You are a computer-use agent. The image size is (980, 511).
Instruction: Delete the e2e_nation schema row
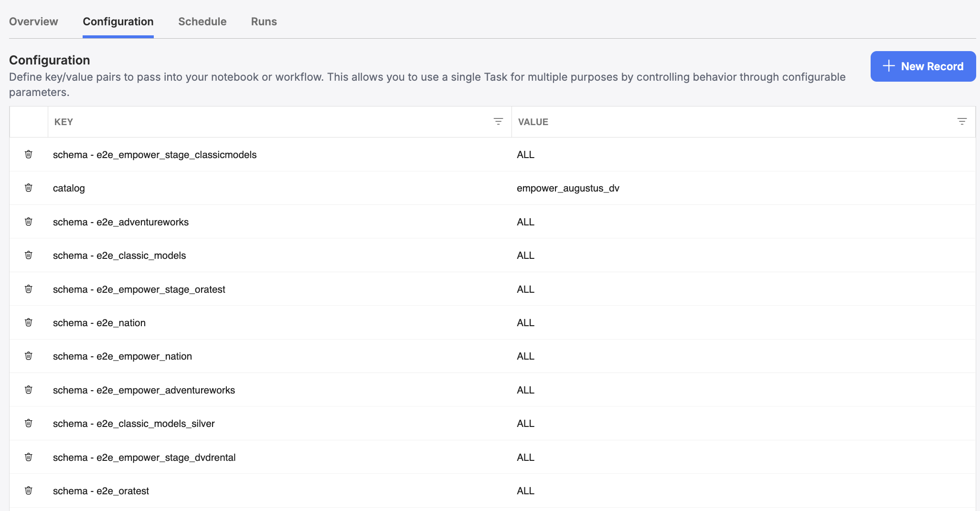29,322
